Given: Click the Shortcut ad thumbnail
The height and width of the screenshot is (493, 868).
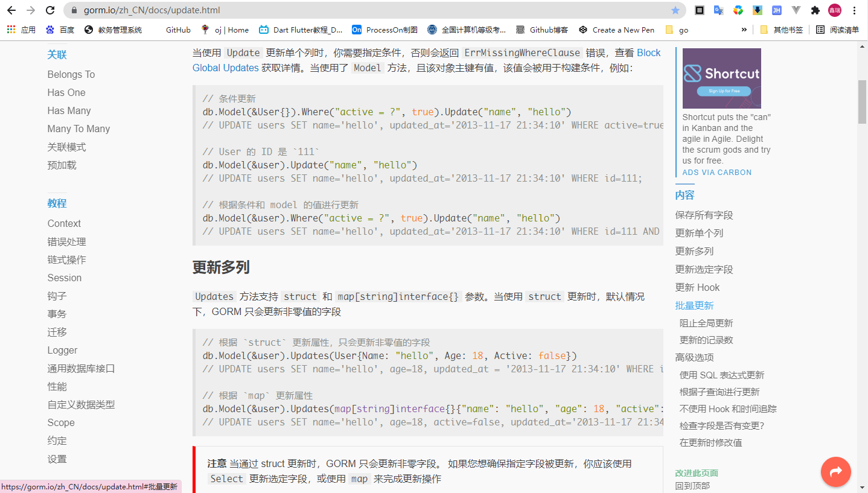Looking at the screenshot, I should coord(721,78).
